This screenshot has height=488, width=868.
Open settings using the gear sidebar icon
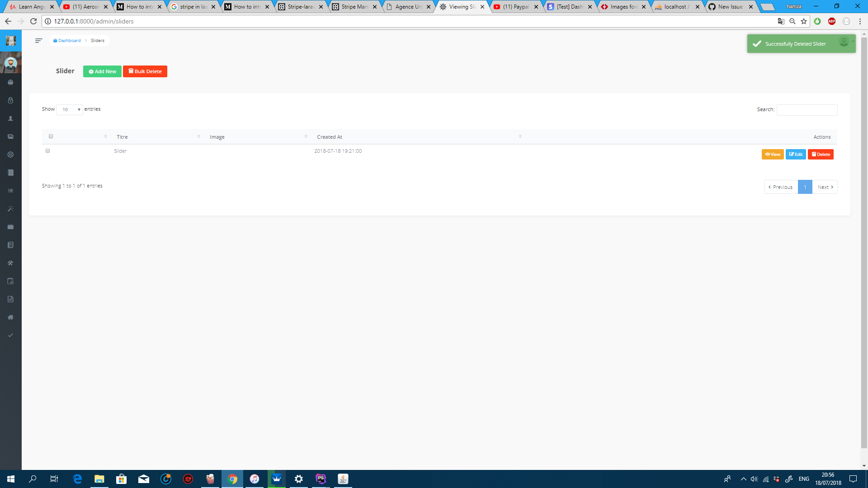[x=10, y=155]
